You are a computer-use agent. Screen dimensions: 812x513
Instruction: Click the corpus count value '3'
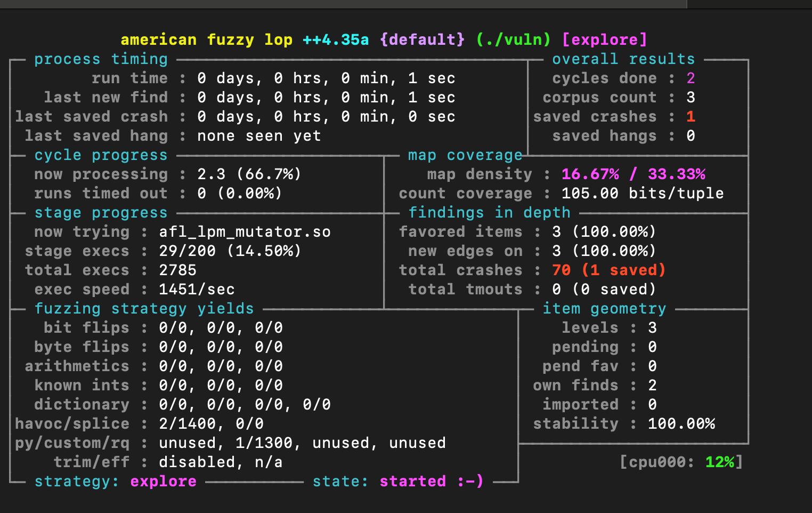point(691,98)
